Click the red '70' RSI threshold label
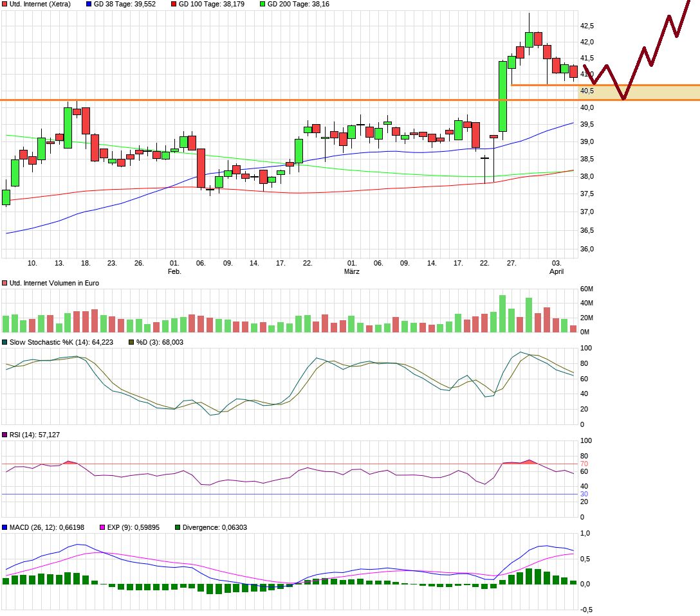Viewport: 700px width, 616px height. tap(584, 464)
